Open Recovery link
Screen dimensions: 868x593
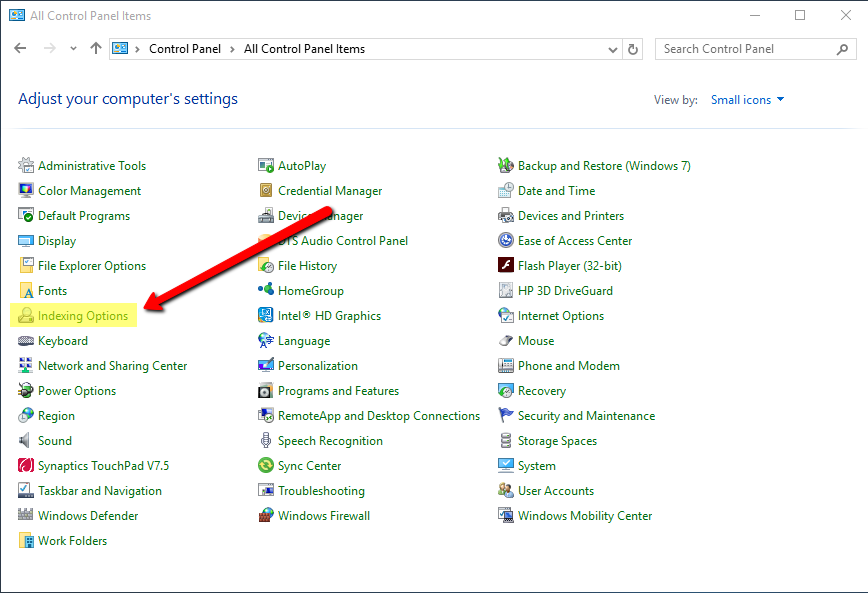(542, 391)
